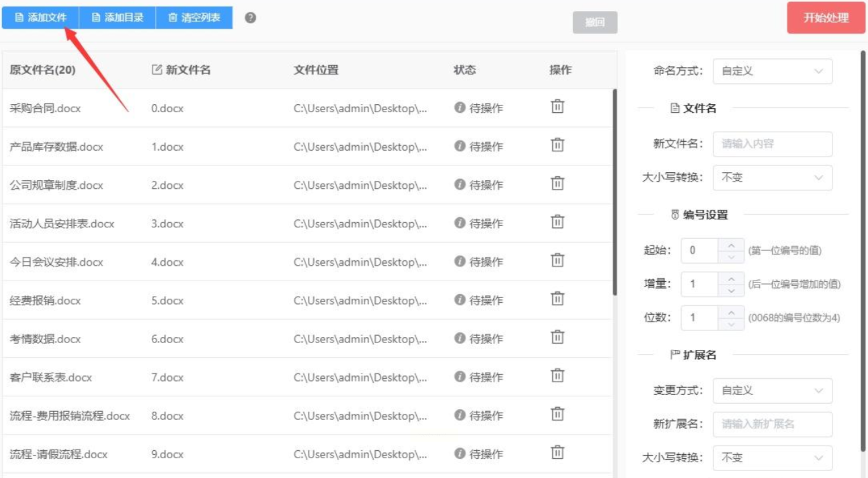Select the 今日会议安排.docx file name cell
This screenshot has width=868, height=478.
(56, 262)
